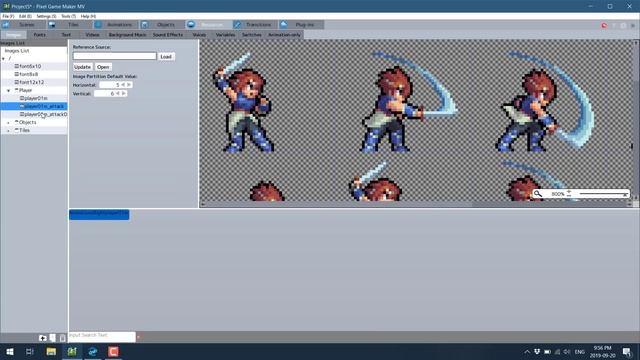Switch to the Animation-only tab
The width and height of the screenshot is (640, 360).
(x=284, y=35)
